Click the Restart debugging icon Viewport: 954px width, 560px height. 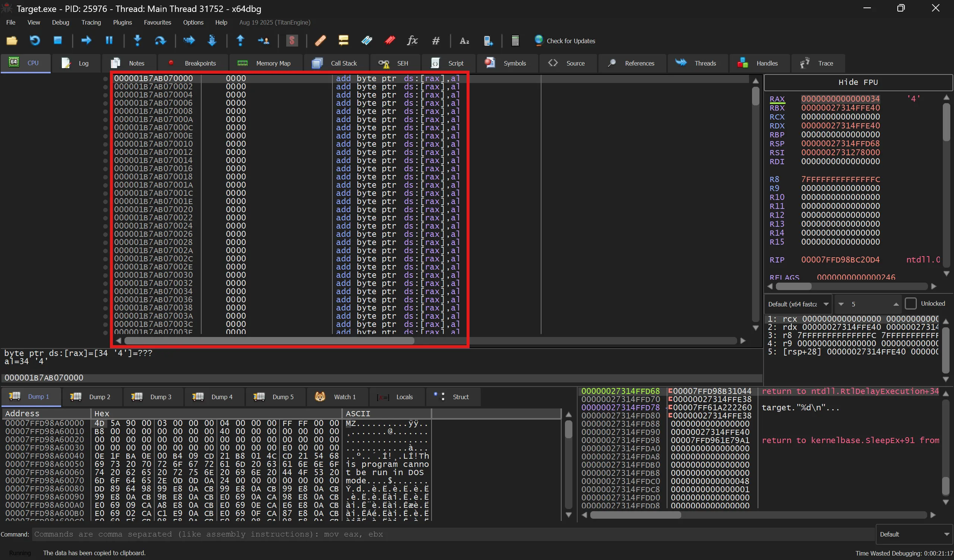35,41
